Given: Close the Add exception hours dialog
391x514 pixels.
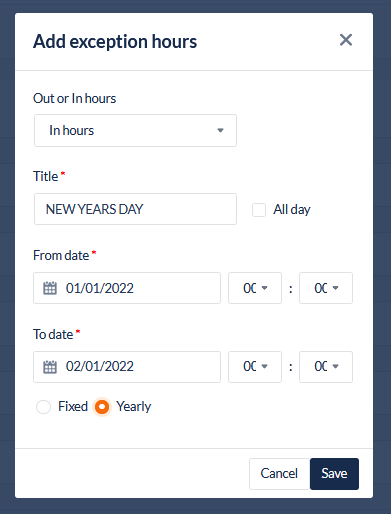Looking at the screenshot, I should pyautogui.click(x=346, y=40).
